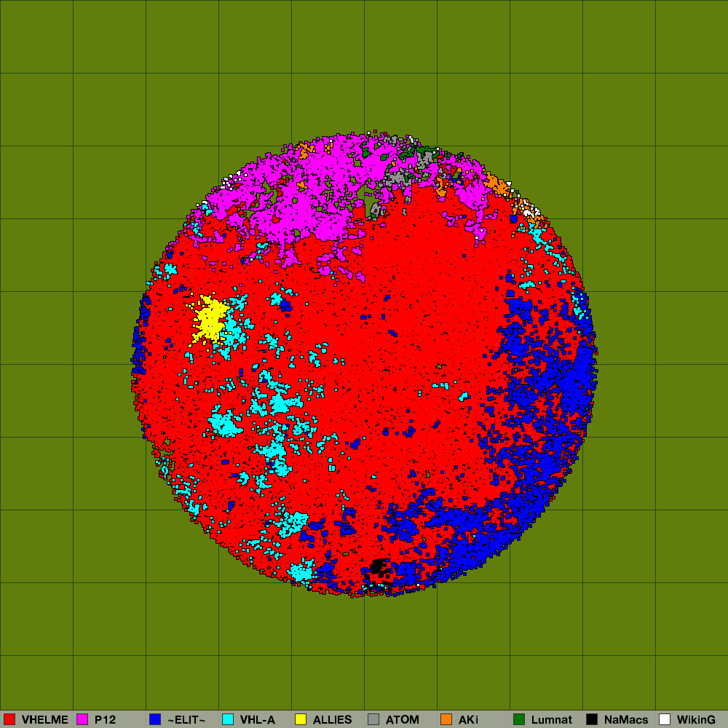Click the black NaMacs cluster near map bottom
The height and width of the screenshot is (728, 728).
[x=379, y=567]
